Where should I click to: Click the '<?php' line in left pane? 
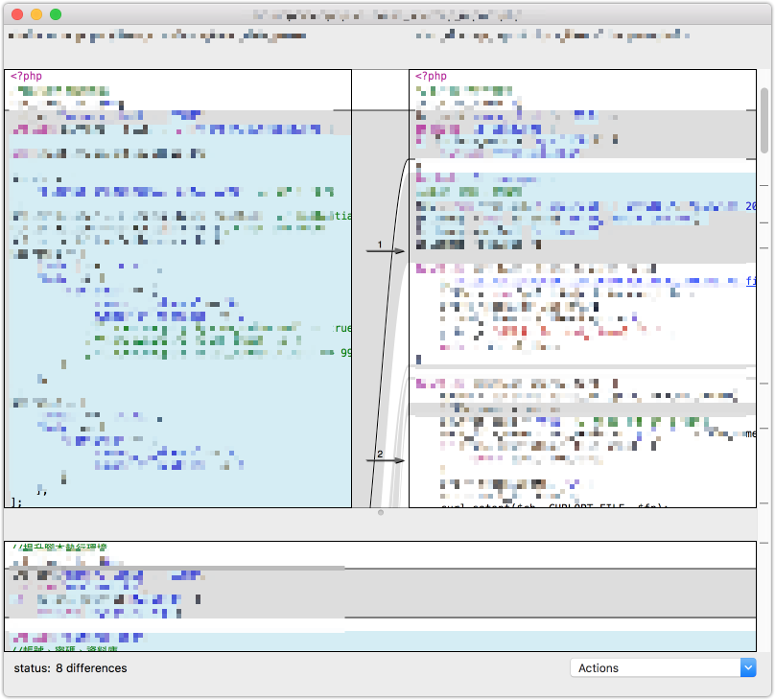[x=26, y=76]
